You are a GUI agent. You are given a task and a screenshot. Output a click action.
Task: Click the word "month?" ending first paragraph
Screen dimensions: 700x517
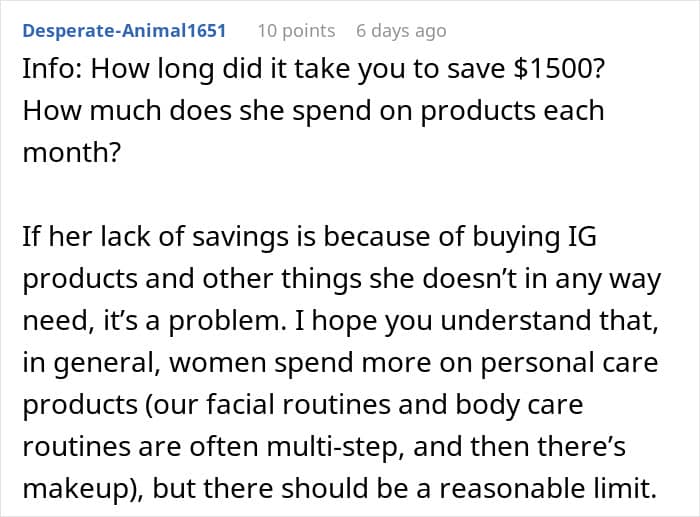click(72, 153)
